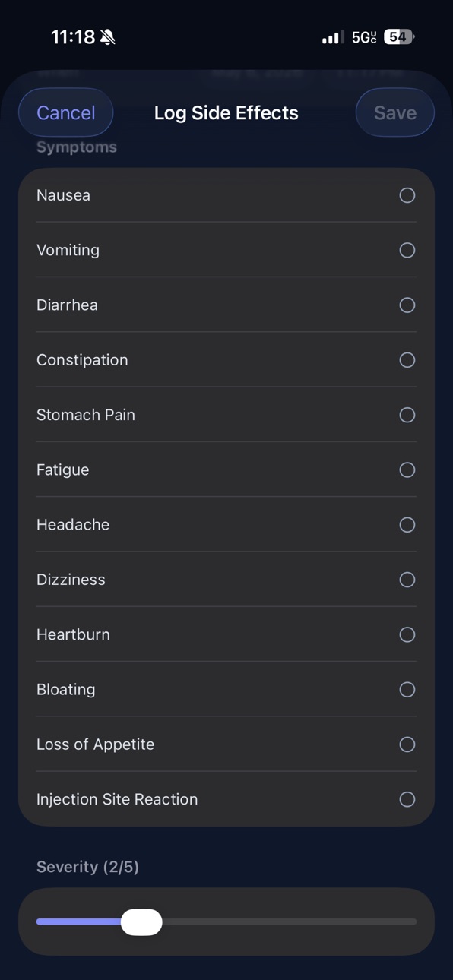Tick the Constipation circle
Viewport: 453px width, 980px height.
(407, 360)
